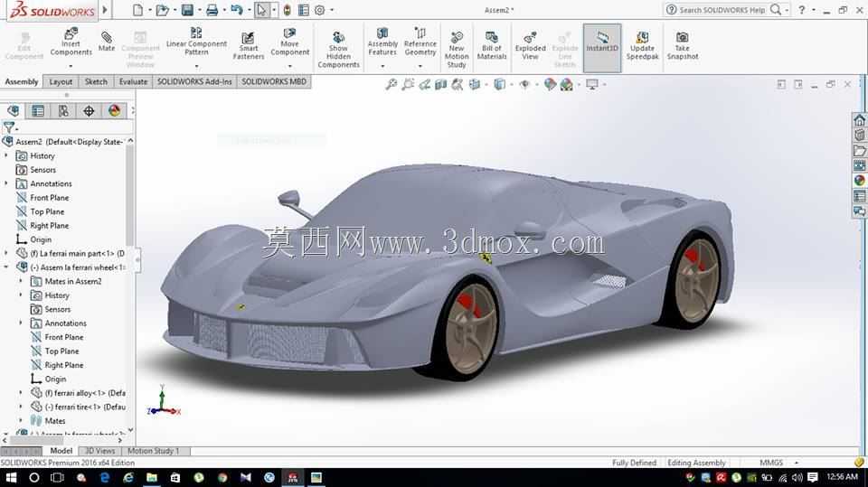Screen dimensions: 868x487
Task: Switch to the Sketch tab
Action: [96, 81]
